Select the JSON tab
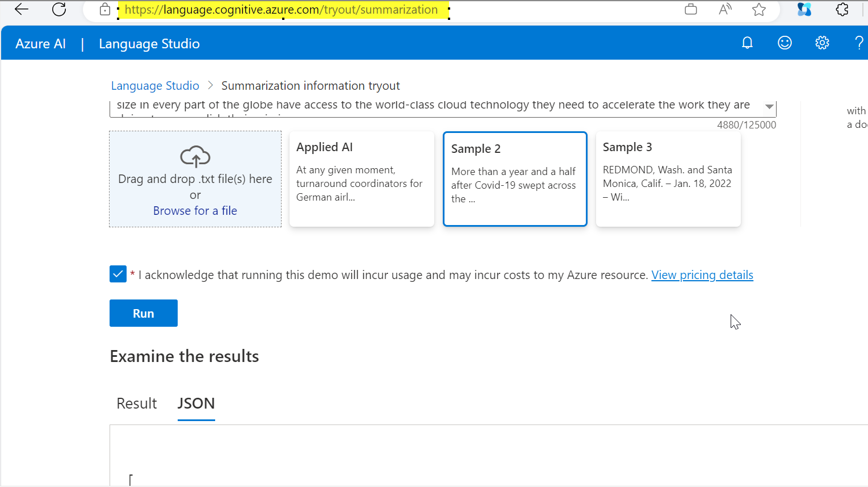Image resolution: width=868 pixels, height=487 pixels. click(x=196, y=403)
